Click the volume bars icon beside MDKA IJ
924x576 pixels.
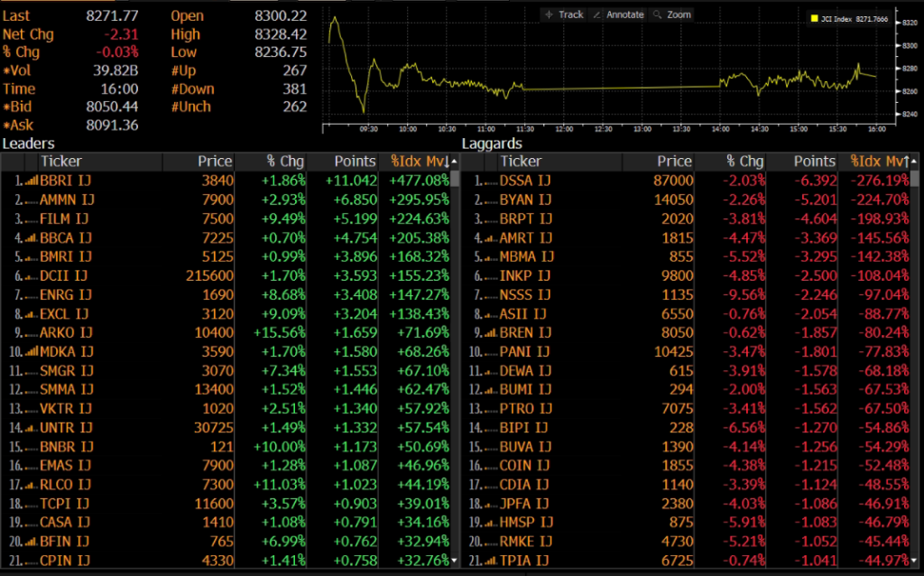pos(32,351)
